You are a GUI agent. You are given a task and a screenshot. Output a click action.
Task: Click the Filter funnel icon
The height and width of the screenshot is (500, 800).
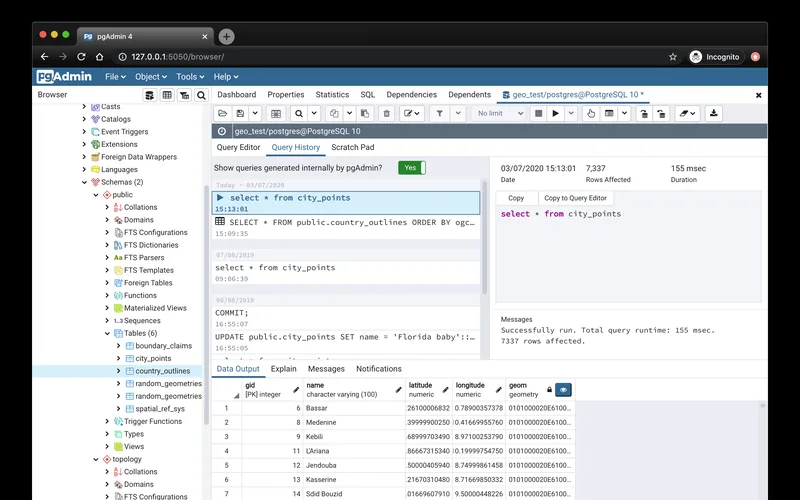[x=439, y=113]
